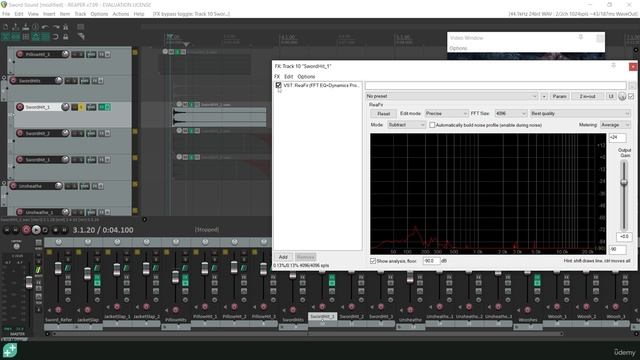Open the Track menu in REAPER
This screenshot has width=640, height=360.
(80, 14)
